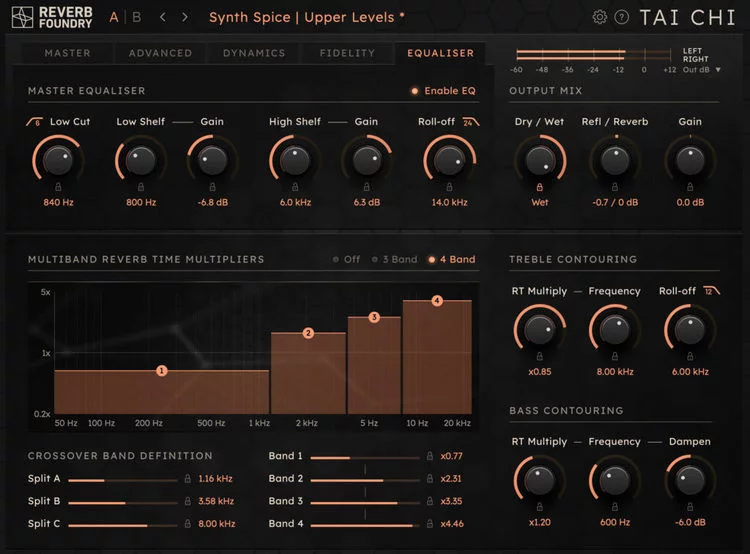This screenshot has width=750, height=554.
Task: Go to next preset arrow
Action: [x=185, y=17]
